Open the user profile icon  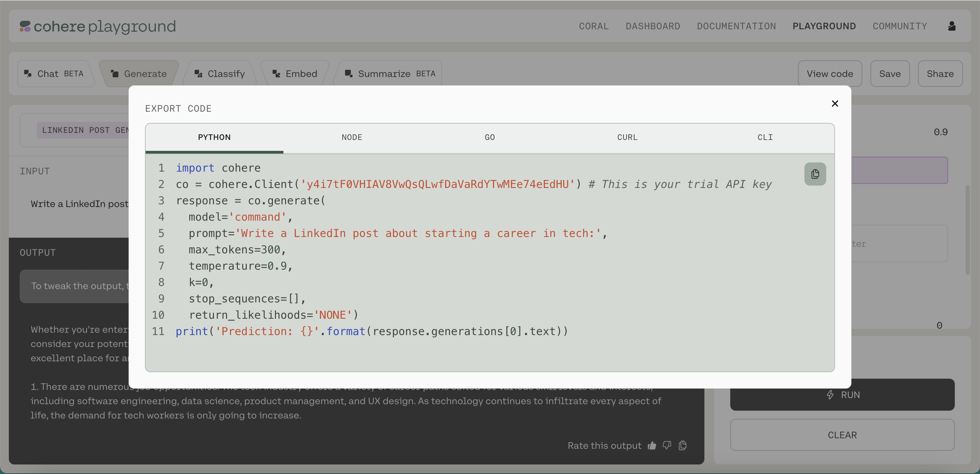(x=951, y=26)
